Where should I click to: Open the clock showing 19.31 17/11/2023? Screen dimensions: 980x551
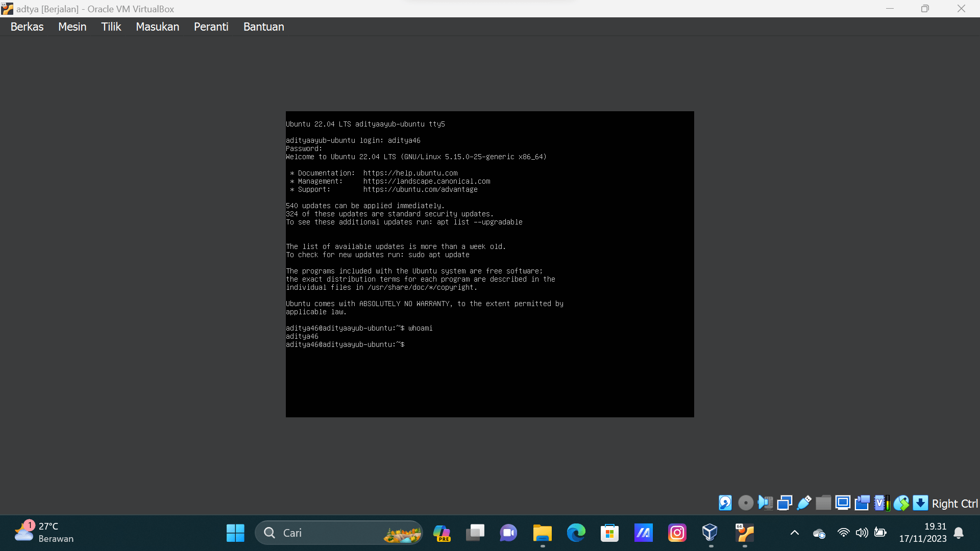coord(923,533)
